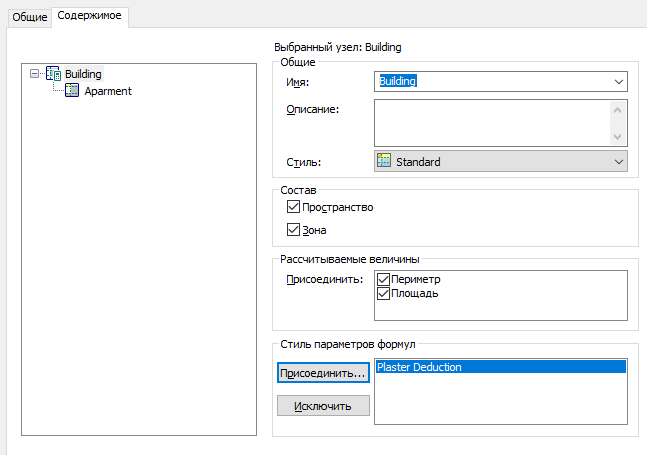The image size is (647, 455).
Task: Toggle the Зона checkbox
Action: 293,230
